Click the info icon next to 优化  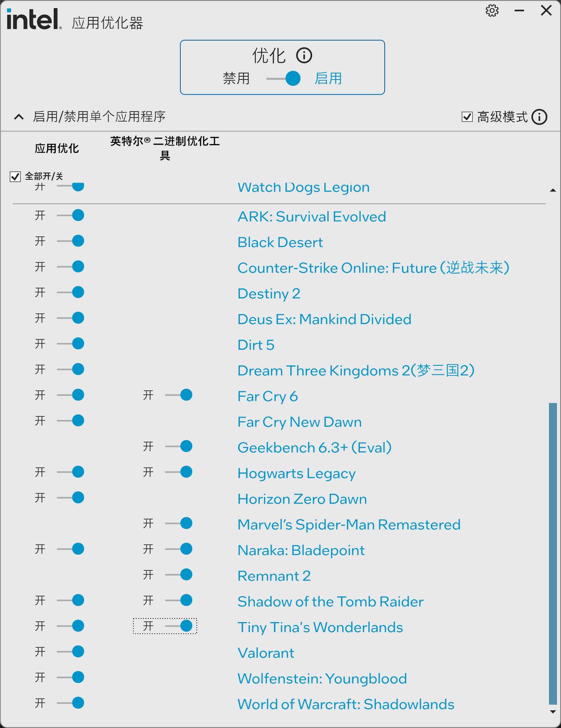(304, 56)
